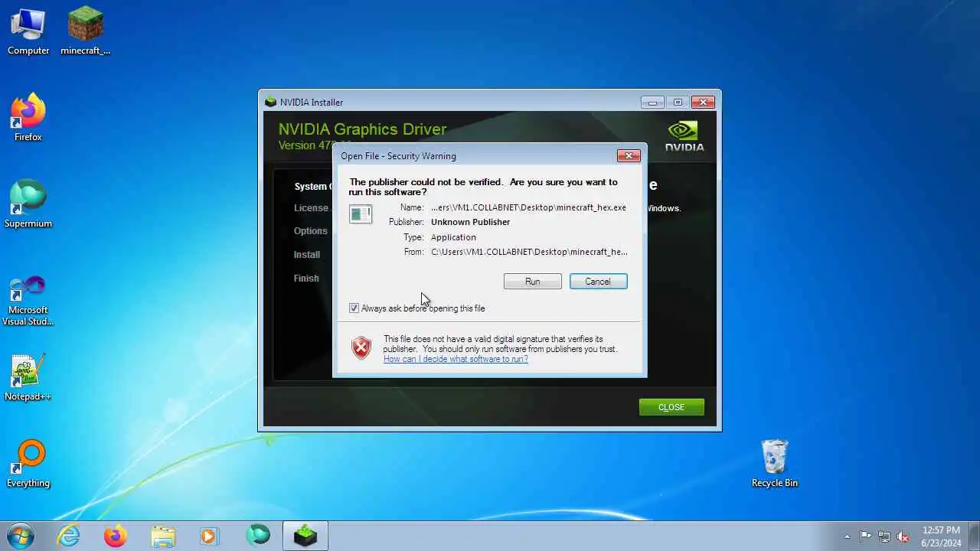Cancel the Open File security warning
The height and width of the screenshot is (551, 980).
tap(598, 282)
